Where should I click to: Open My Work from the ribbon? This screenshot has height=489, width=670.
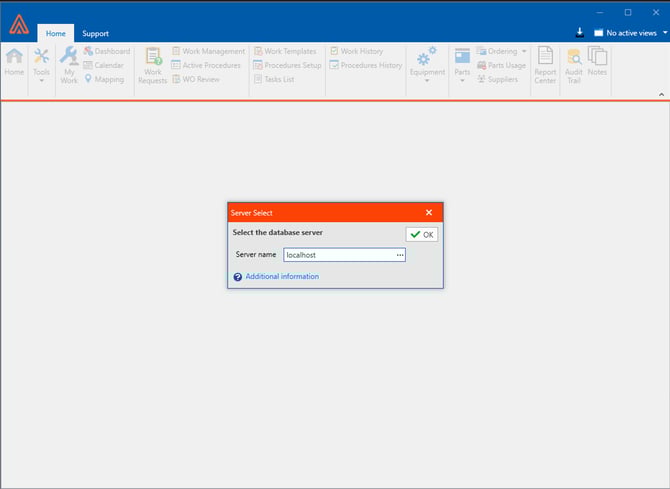(x=68, y=63)
